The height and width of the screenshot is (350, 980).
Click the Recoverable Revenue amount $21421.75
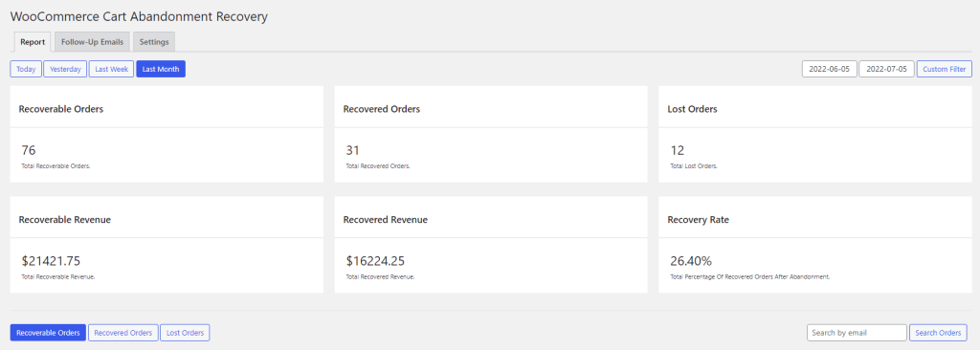click(51, 261)
